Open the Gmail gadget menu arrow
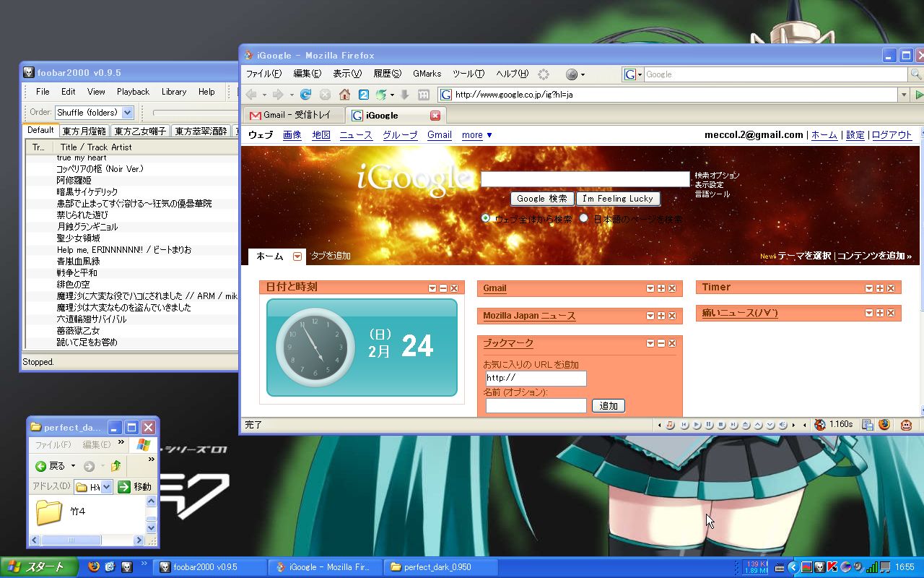This screenshot has height=578, width=924. pyautogui.click(x=650, y=288)
